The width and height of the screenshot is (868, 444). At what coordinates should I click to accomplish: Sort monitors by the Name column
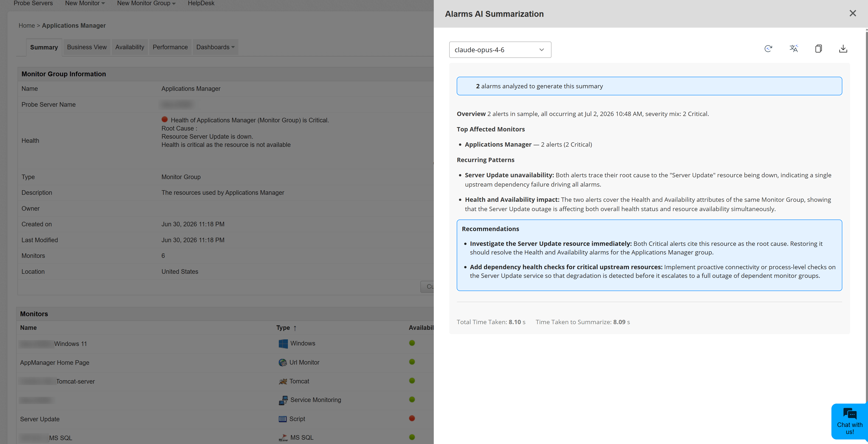pyautogui.click(x=28, y=328)
